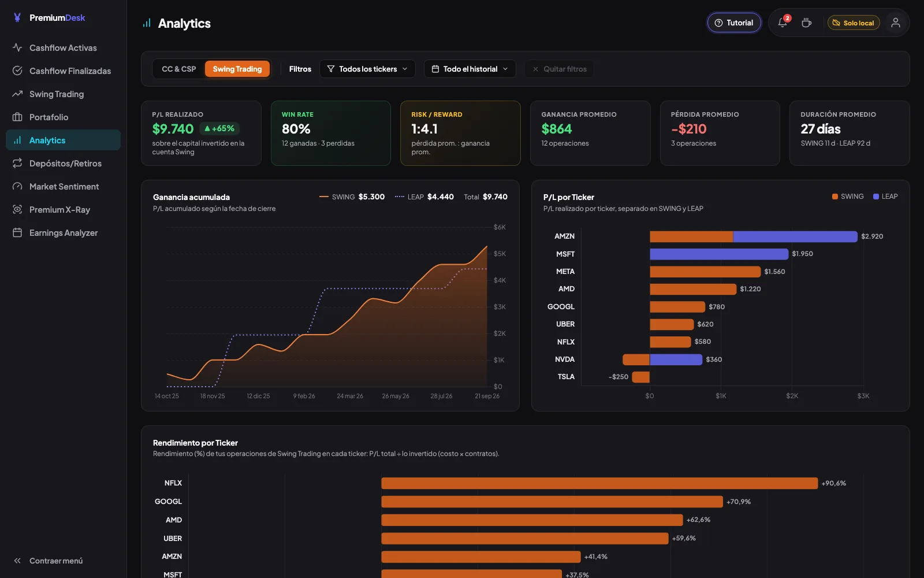Screen dimensions: 924x578
Task: Open Earnings Analyzer page
Action: [63, 232]
